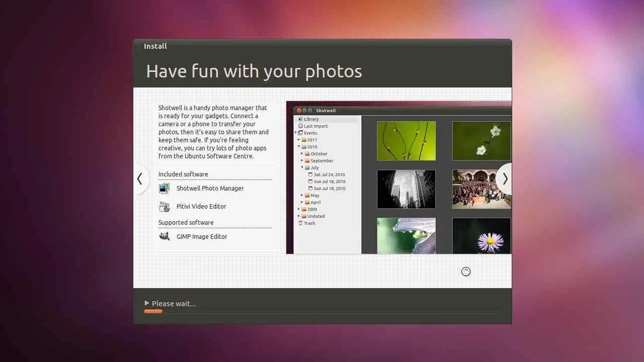644x362 pixels.
Task: Click the installation progress bar
Action: tap(321, 312)
